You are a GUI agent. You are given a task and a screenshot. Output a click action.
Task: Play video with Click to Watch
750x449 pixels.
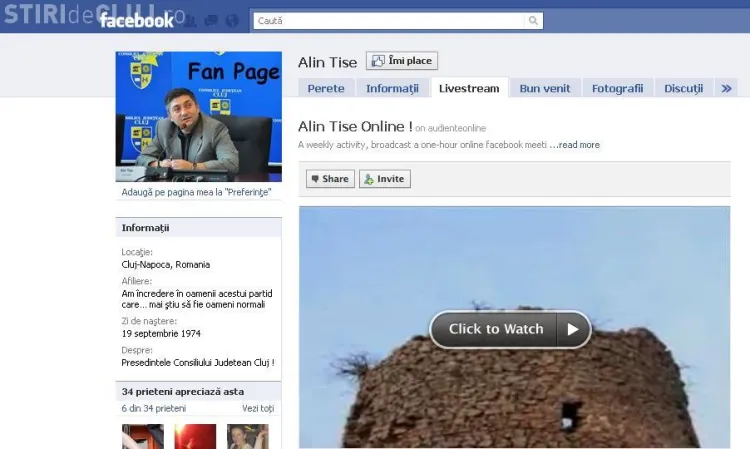[x=510, y=329]
